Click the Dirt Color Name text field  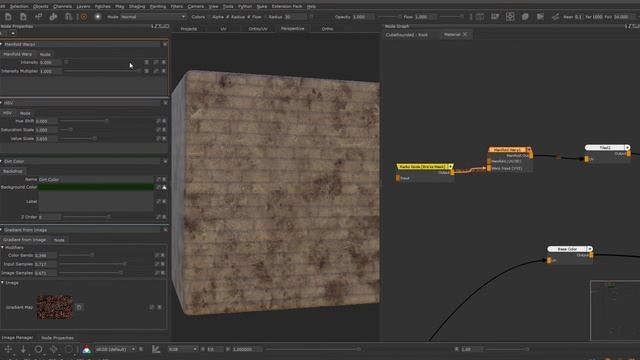tap(96, 180)
